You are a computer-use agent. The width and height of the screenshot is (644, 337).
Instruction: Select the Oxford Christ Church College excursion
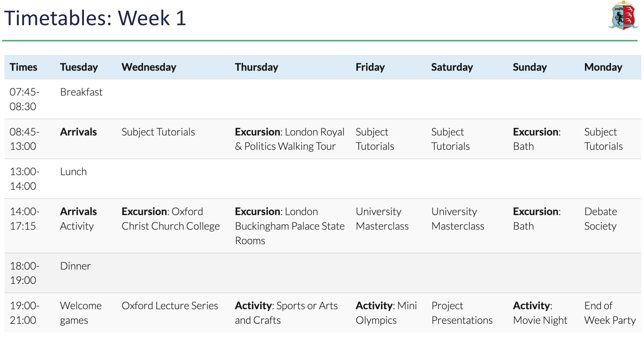click(x=170, y=219)
